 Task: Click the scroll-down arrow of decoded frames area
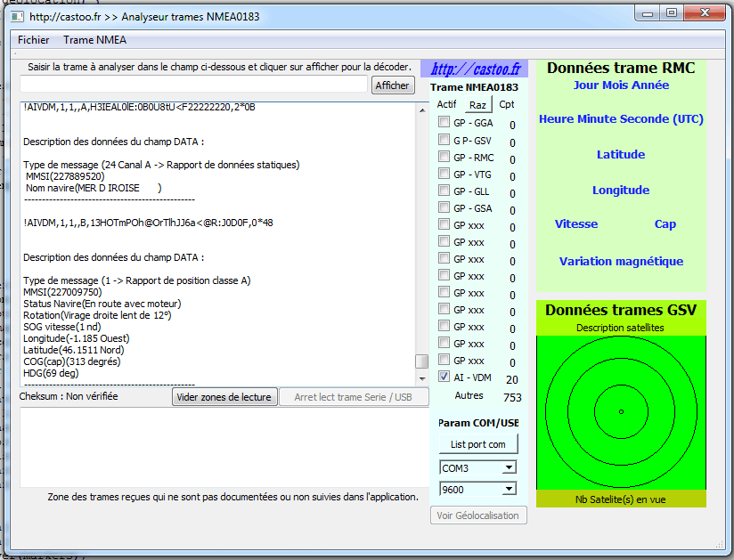[x=422, y=378]
